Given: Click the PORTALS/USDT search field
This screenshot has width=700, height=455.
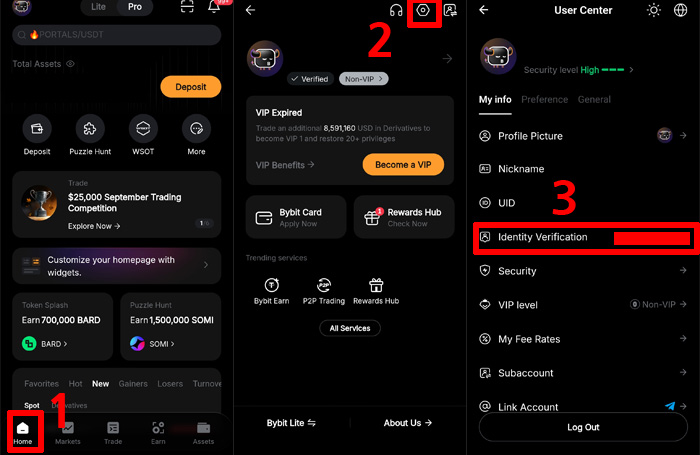Looking at the screenshot, I should click(116, 36).
